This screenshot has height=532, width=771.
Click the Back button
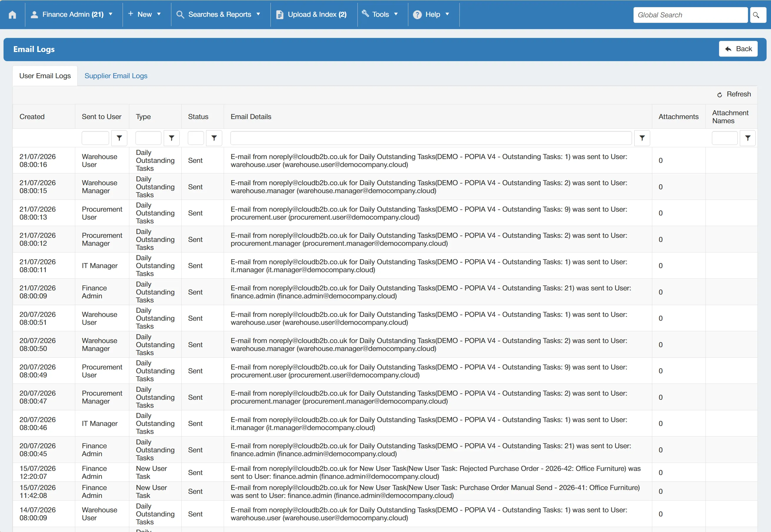tap(738, 49)
